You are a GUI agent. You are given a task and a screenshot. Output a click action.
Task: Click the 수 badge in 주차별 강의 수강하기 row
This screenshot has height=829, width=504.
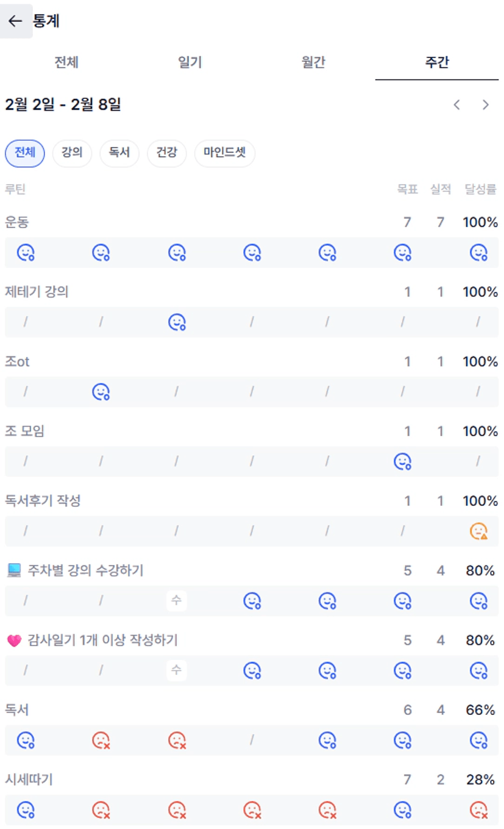tap(177, 601)
